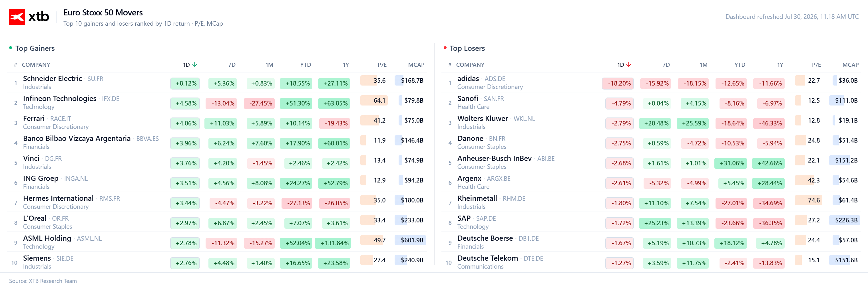868x288 pixels.
Task: Open Anheuser-Busch InBev company name
Action: click(x=494, y=158)
